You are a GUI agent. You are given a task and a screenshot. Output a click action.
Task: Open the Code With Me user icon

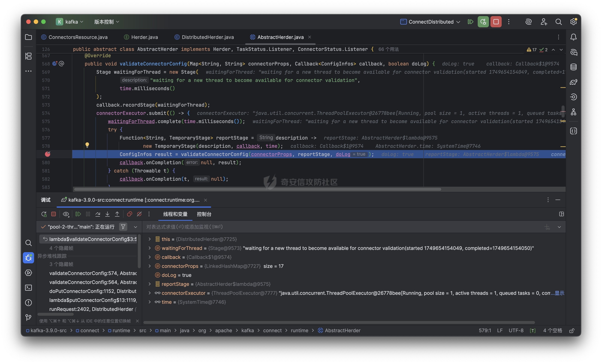point(544,22)
